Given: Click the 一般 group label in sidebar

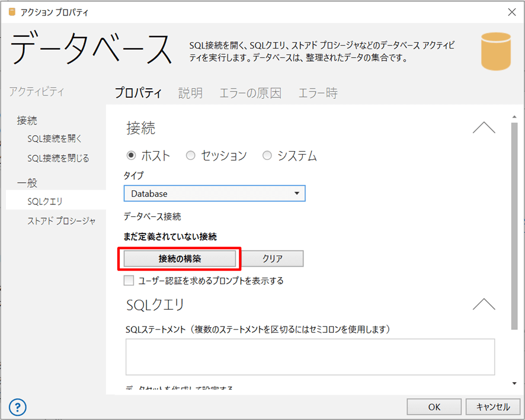Looking at the screenshot, I should click(x=27, y=182).
